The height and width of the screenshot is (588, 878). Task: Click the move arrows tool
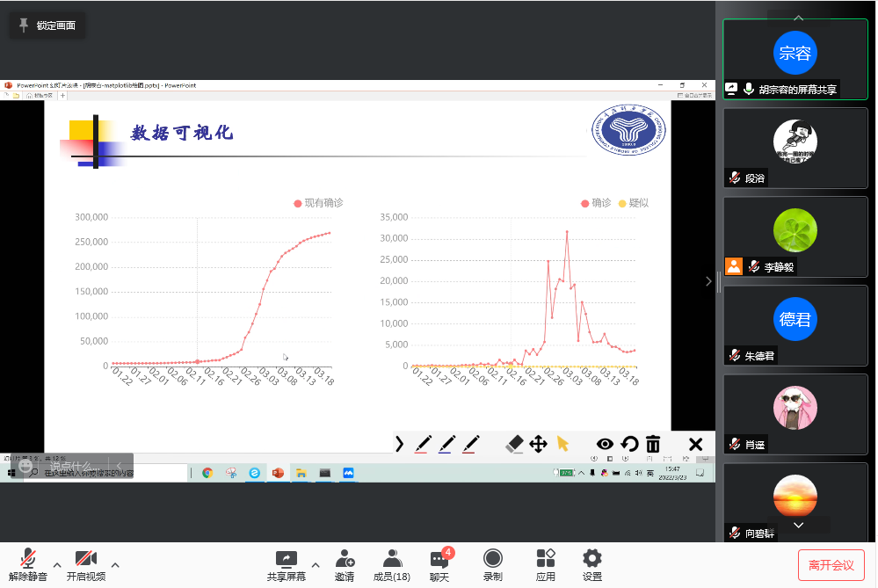coord(539,444)
